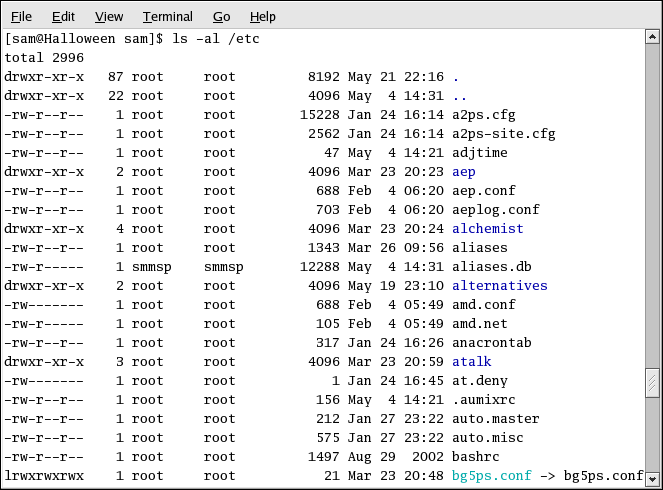Viewport: 663px width, 490px height.
Task: Click the blue 'aep' directory name
Action: point(463,171)
